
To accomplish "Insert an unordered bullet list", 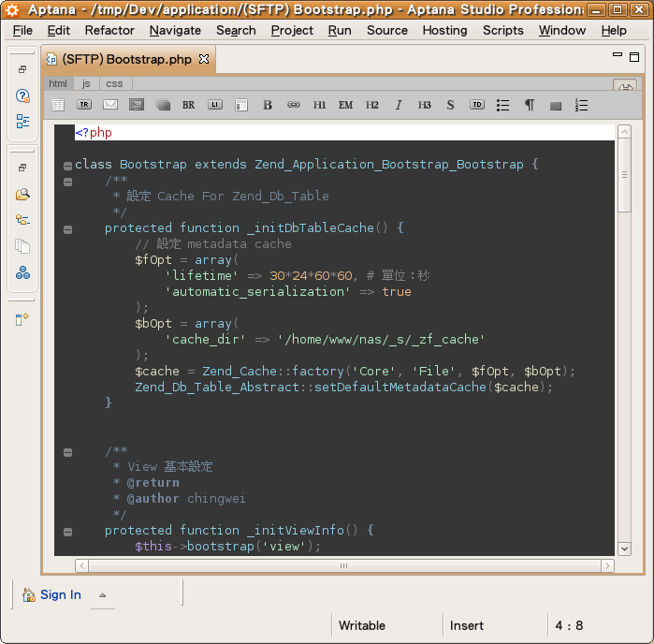I will (x=503, y=105).
